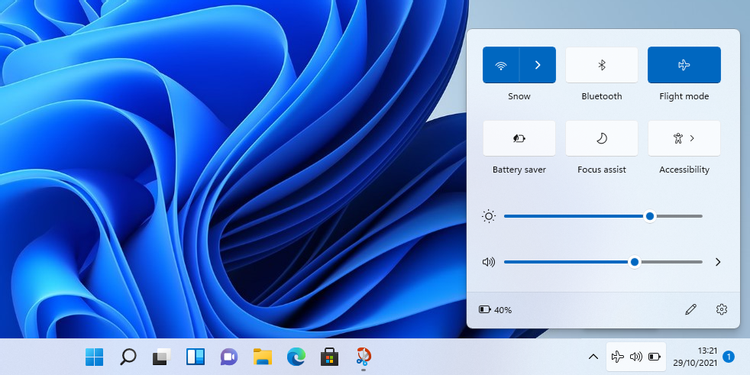Open the Microsoft Store icon
Image resolution: width=750 pixels, height=375 pixels.
pos(330,357)
